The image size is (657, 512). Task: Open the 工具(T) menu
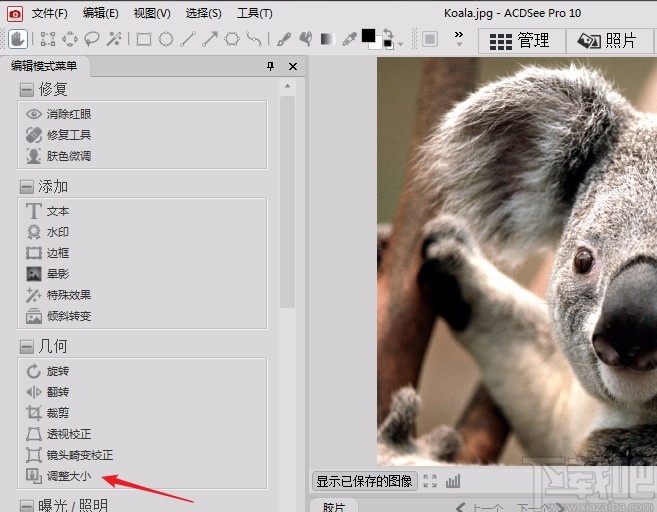pos(254,13)
